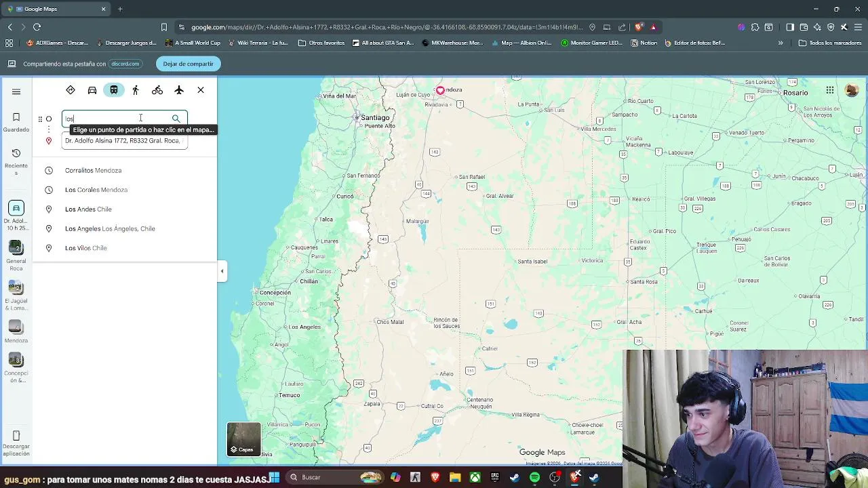The width and height of the screenshot is (868, 488).
Task: Click the discord.com sharing chip
Action: [x=125, y=64]
